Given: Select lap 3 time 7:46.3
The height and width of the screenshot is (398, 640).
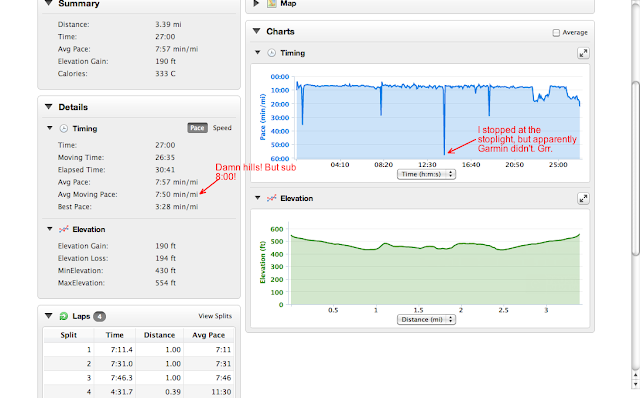Looking at the screenshot, I should (122, 378).
